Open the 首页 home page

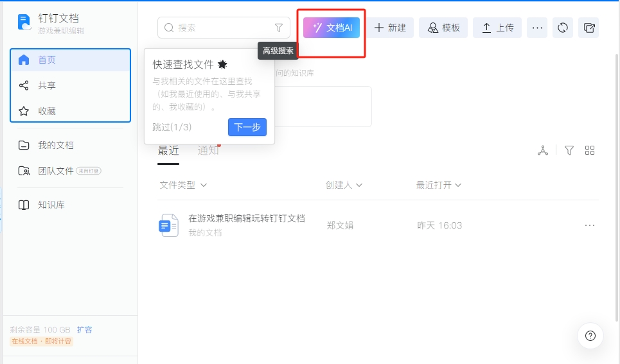pos(71,60)
